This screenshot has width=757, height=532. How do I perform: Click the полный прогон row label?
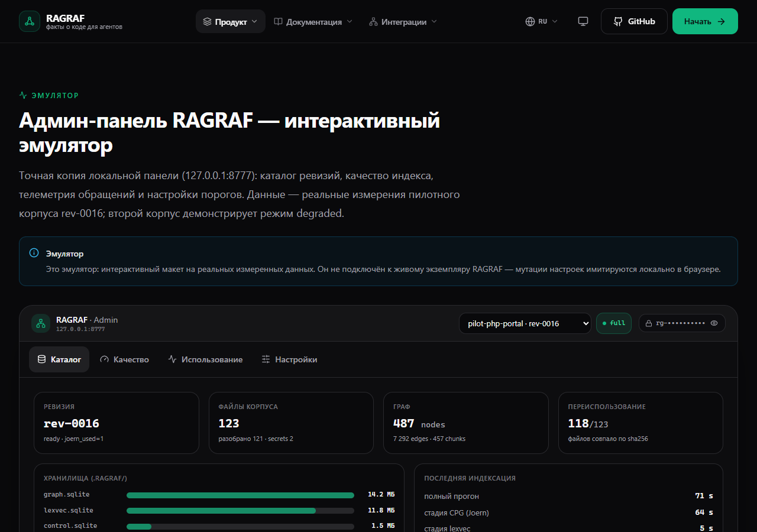coord(451,496)
